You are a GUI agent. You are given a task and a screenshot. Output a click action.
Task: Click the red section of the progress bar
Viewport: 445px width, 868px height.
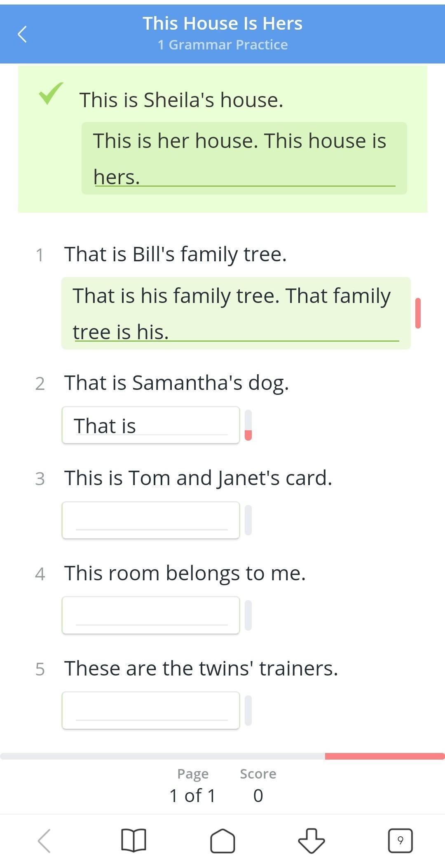tap(384, 756)
